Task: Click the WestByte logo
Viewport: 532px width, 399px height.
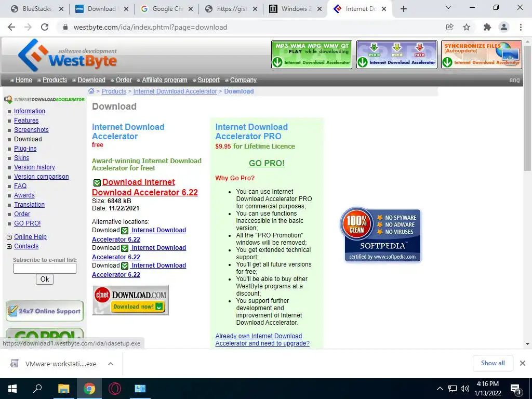Action: click(68, 55)
